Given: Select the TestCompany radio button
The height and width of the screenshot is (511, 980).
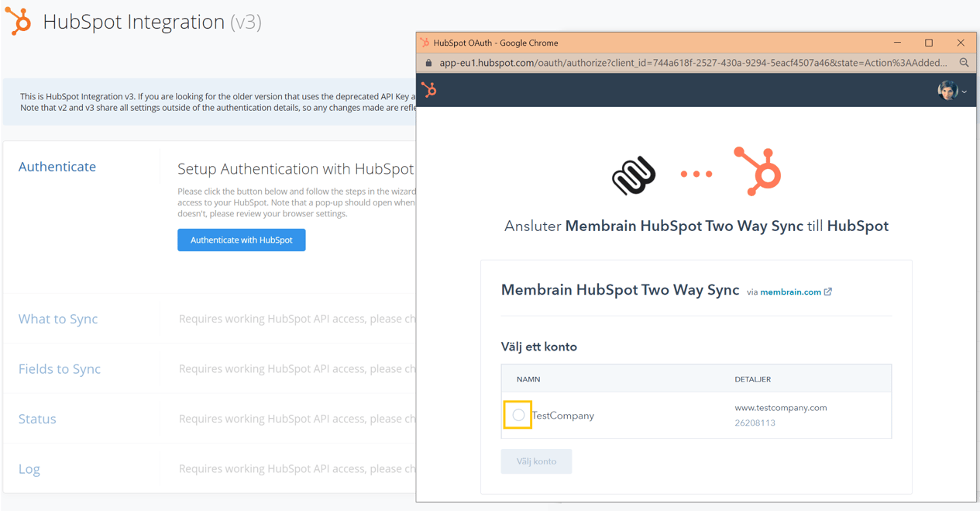Looking at the screenshot, I should [x=518, y=416].
